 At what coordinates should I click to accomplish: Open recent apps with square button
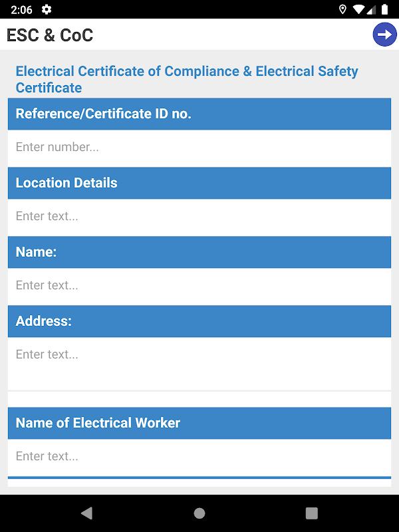[x=311, y=513]
